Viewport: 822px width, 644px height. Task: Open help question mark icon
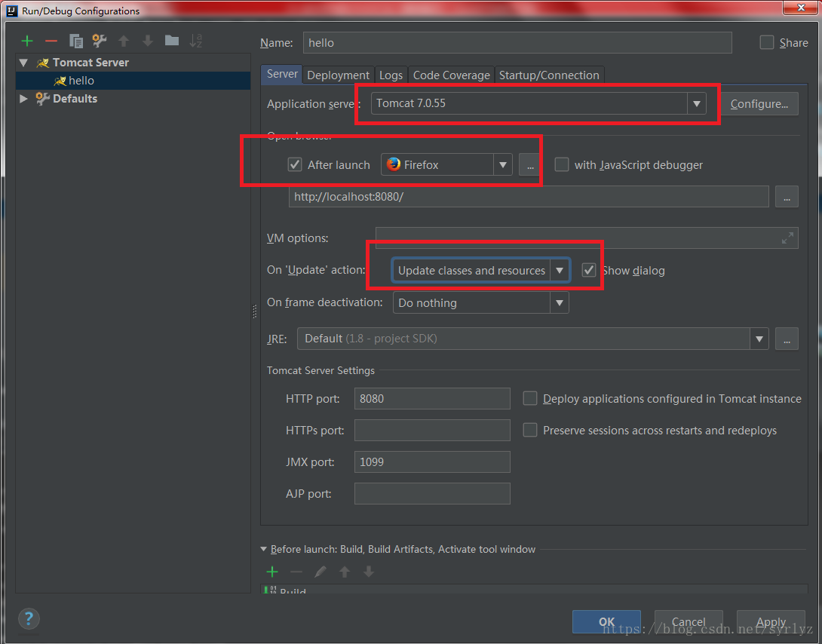[x=29, y=618]
